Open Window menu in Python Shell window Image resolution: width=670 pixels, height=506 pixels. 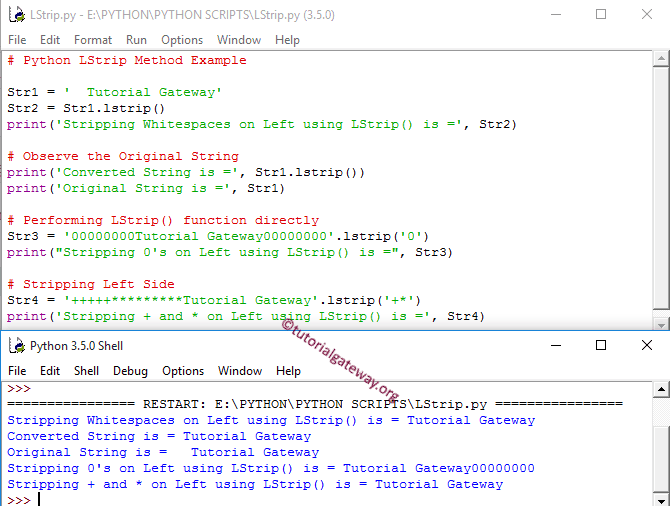240,371
